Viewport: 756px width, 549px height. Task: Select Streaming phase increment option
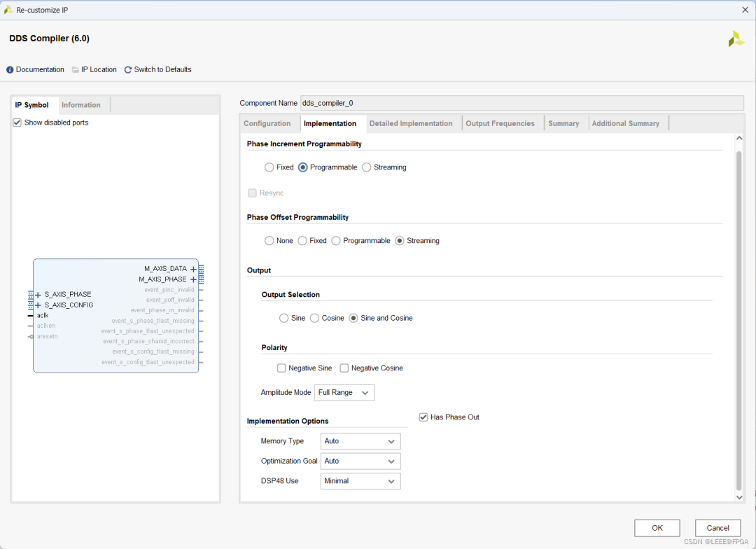point(366,167)
